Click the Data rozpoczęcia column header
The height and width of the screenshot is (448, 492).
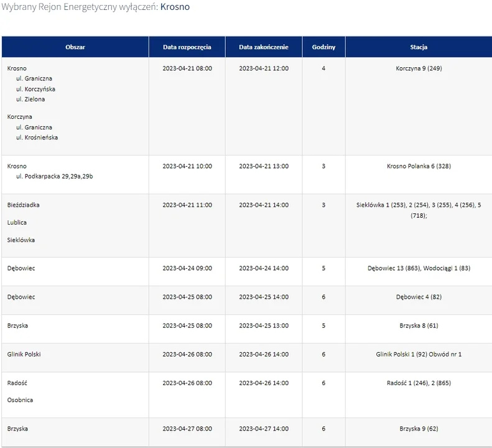[x=187, y=47]
